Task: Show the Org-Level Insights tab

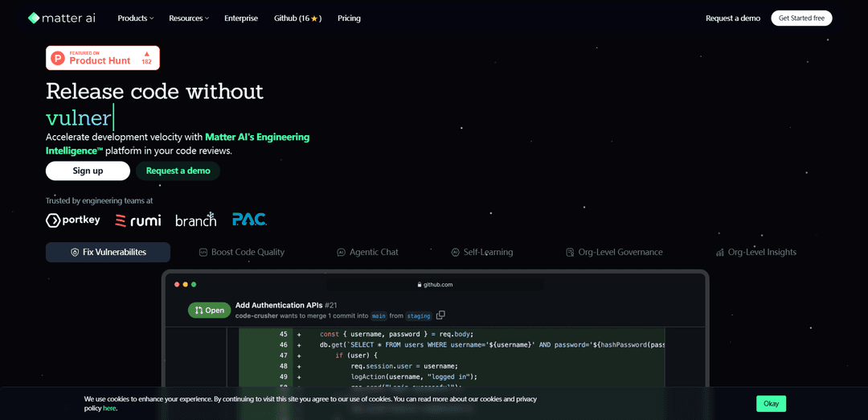Action: point(755,252)
